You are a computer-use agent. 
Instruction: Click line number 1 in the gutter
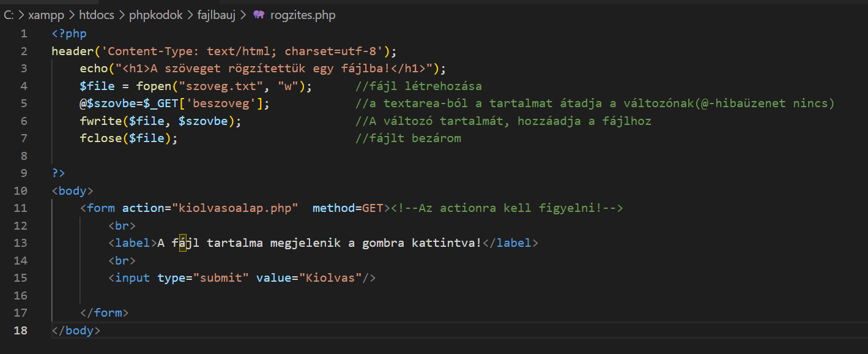pos(23,34)
